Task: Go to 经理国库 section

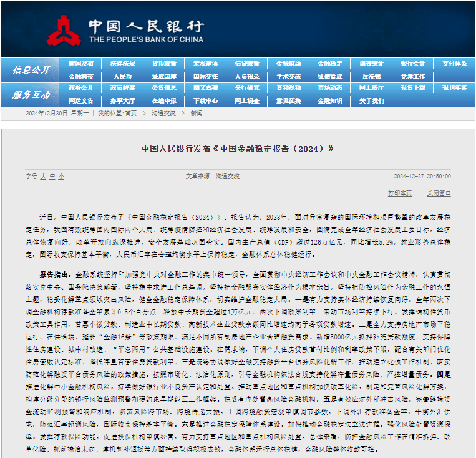Action: (x=164, y=77)
